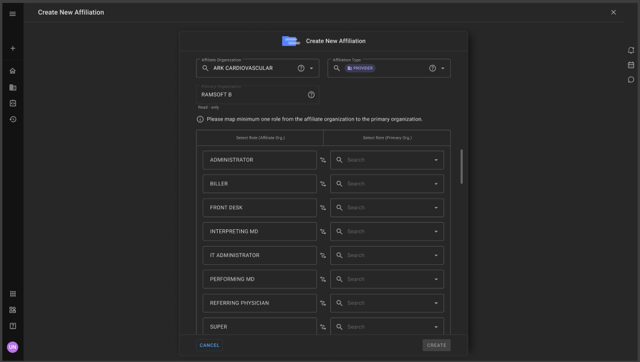Click help icon in Affiliate Organization field
This screenshot has width=640, height=362.
[x=301, y=68]
